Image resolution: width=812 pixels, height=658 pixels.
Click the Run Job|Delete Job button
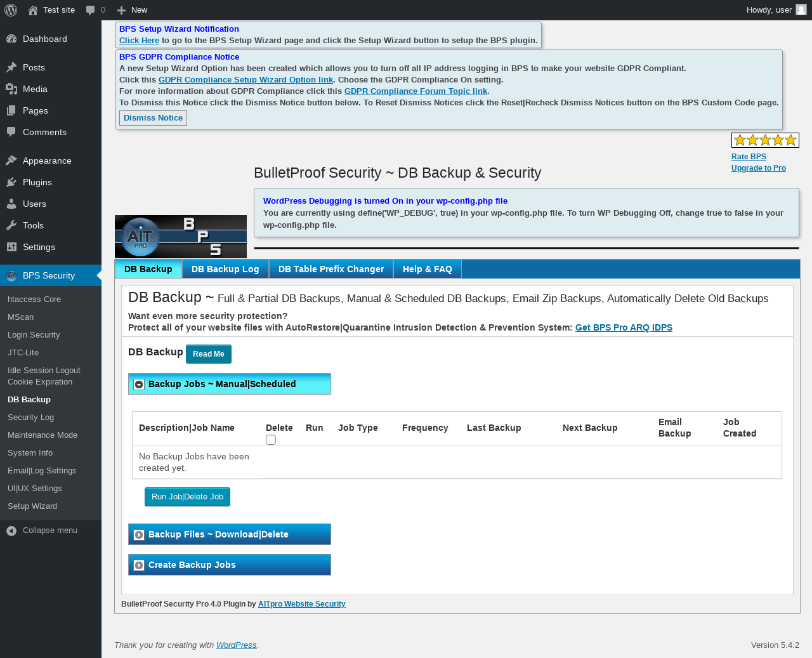(x=187, y=497)
